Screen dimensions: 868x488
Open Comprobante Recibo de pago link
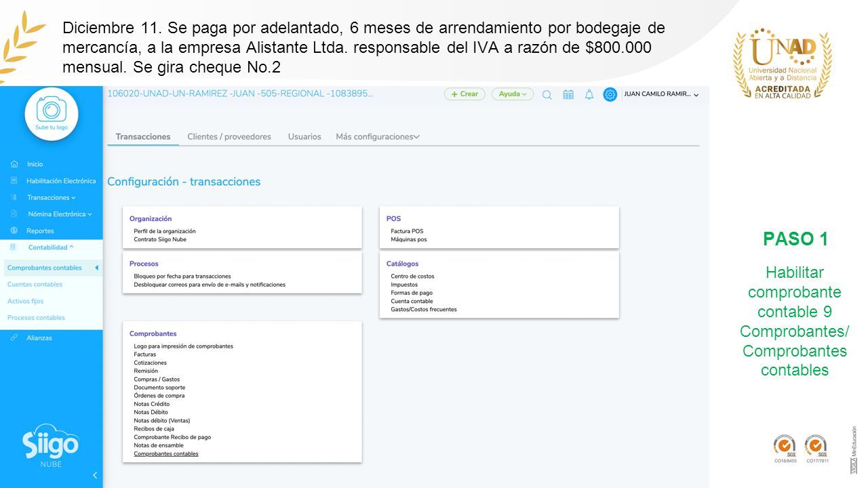[x=172, y=437]
